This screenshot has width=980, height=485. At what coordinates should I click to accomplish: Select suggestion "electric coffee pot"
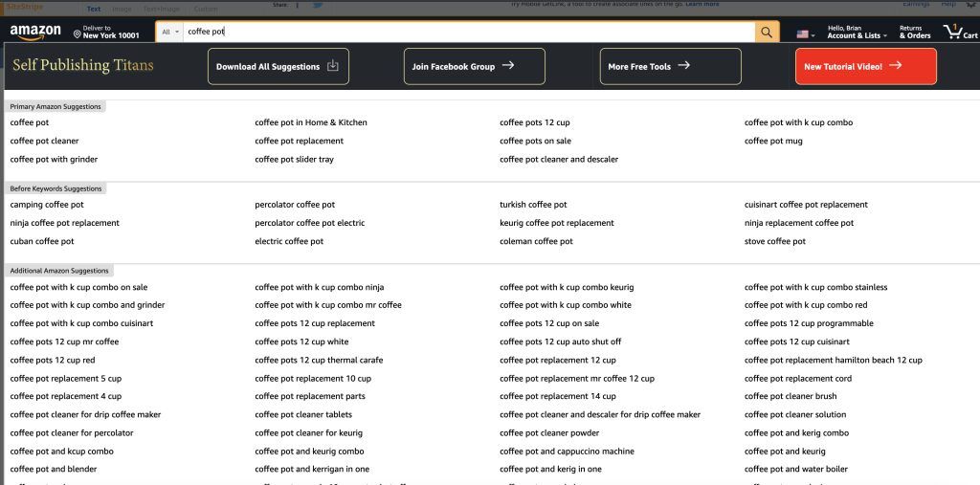289,241
